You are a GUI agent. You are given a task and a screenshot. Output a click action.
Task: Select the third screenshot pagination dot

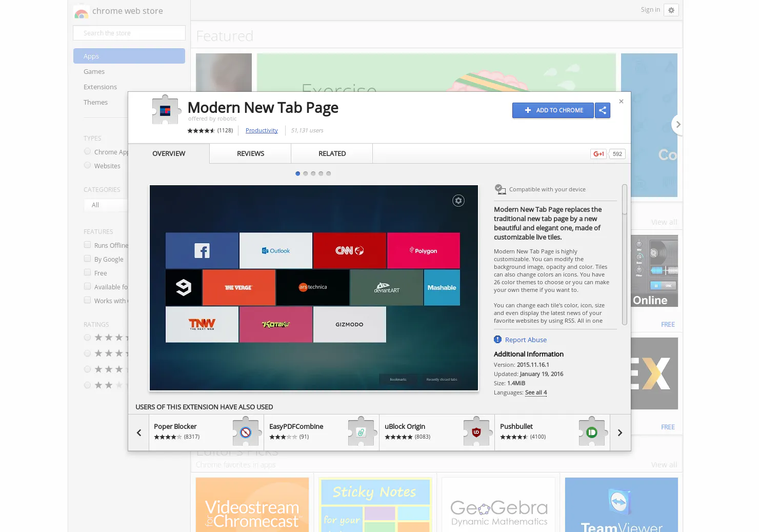pos(313,173)
